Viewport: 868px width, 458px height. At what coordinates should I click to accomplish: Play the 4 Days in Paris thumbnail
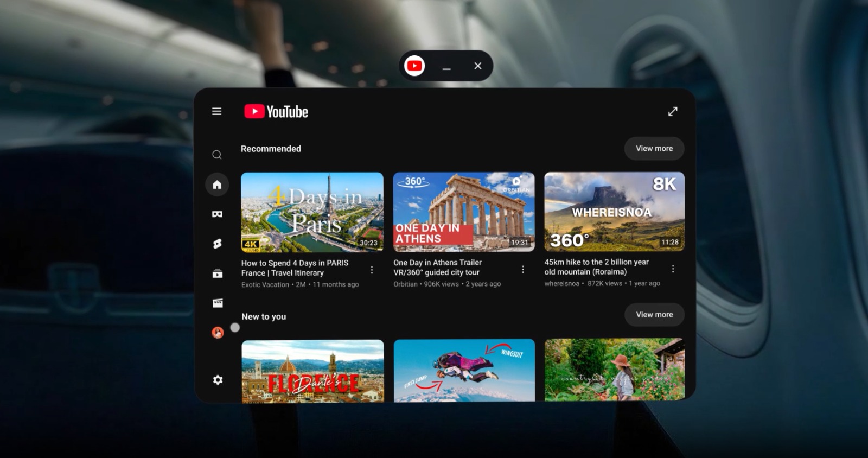coord(312,212)
